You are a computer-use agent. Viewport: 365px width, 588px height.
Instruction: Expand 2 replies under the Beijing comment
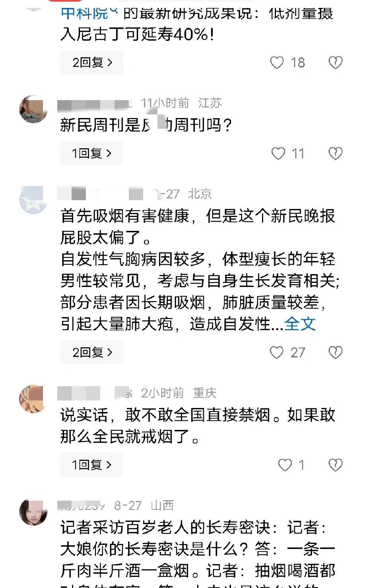coord(92,352)
